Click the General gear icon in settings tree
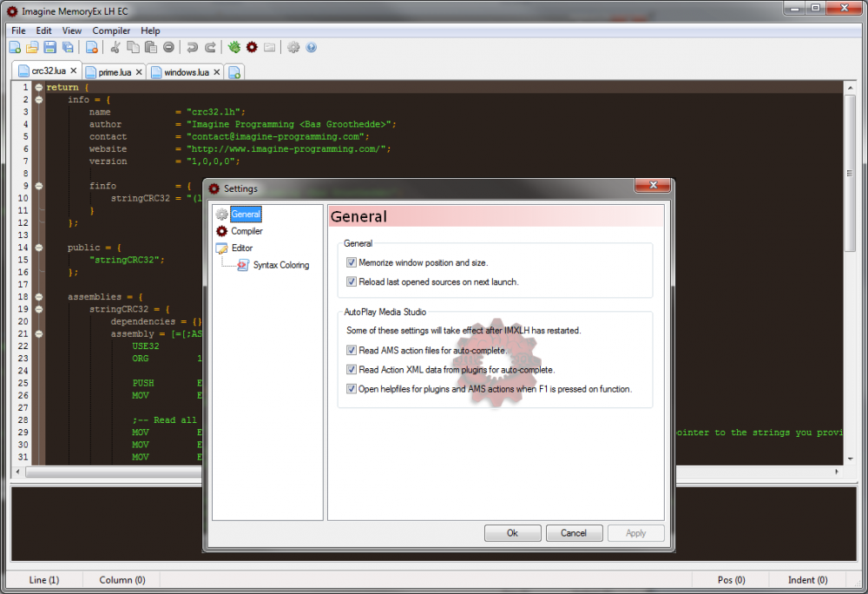 tap(222, 214)
